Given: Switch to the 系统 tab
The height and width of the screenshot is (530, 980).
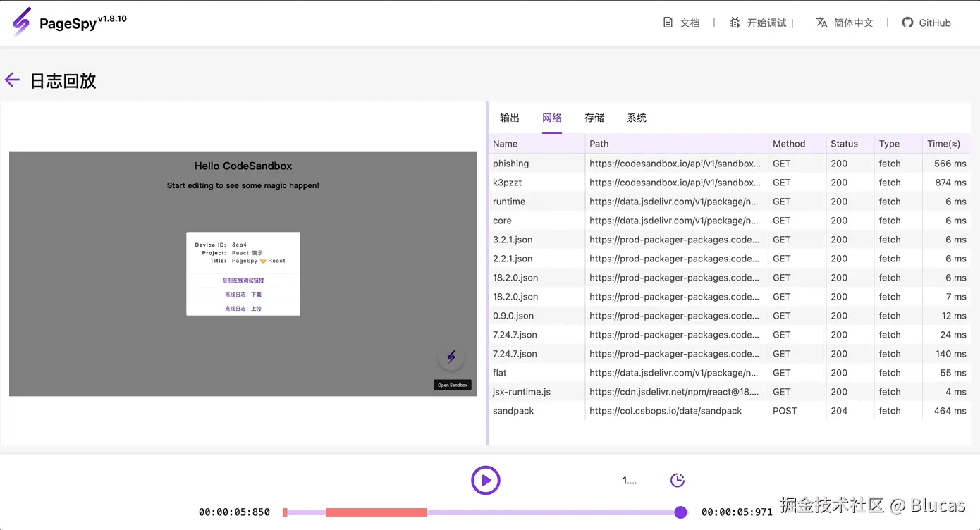Looking at the screenshot, I should click(x=637, y=118).
